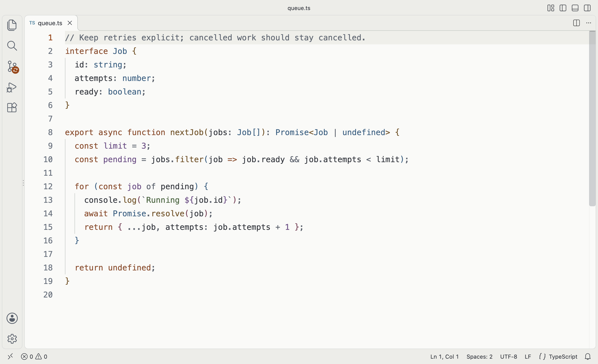
Task: Click 'limit' declaration on line 9
Action: [x=115, y=146]
